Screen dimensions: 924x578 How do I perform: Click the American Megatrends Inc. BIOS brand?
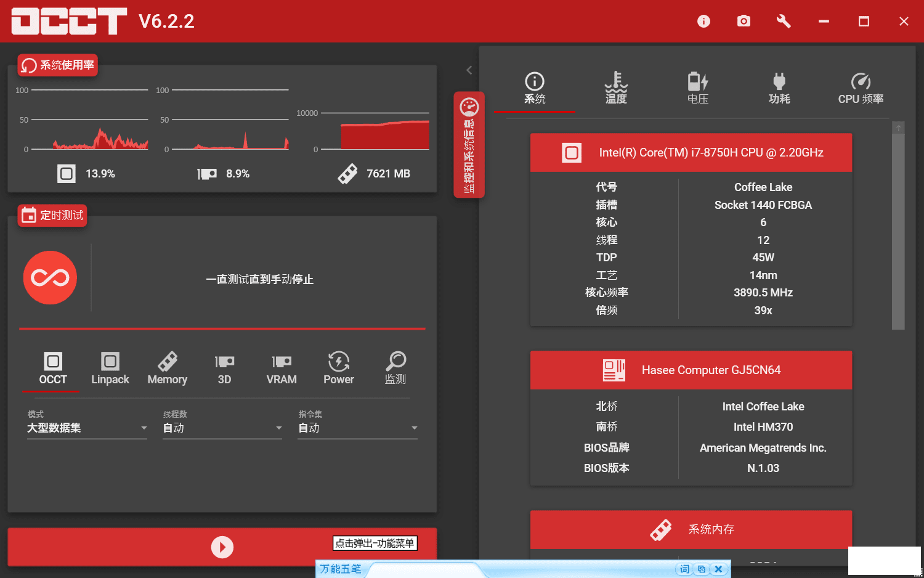763,447
